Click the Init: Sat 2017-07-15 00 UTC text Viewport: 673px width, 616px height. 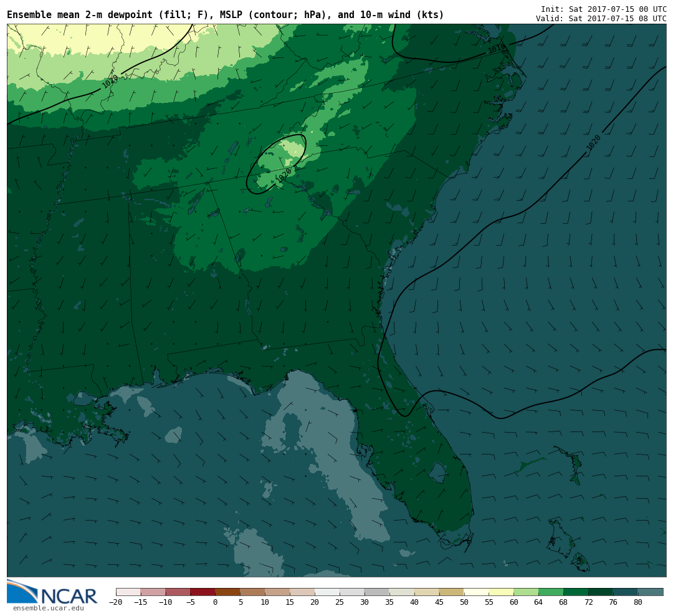(603, 9)
